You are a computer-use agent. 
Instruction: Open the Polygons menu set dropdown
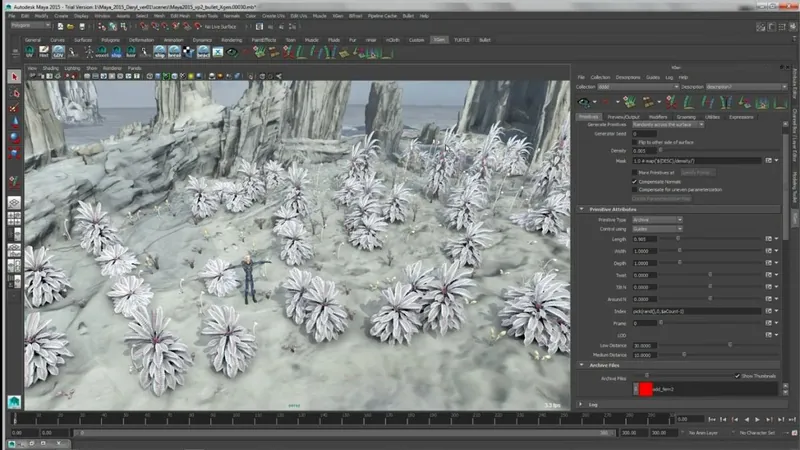(x=31, y=26)
